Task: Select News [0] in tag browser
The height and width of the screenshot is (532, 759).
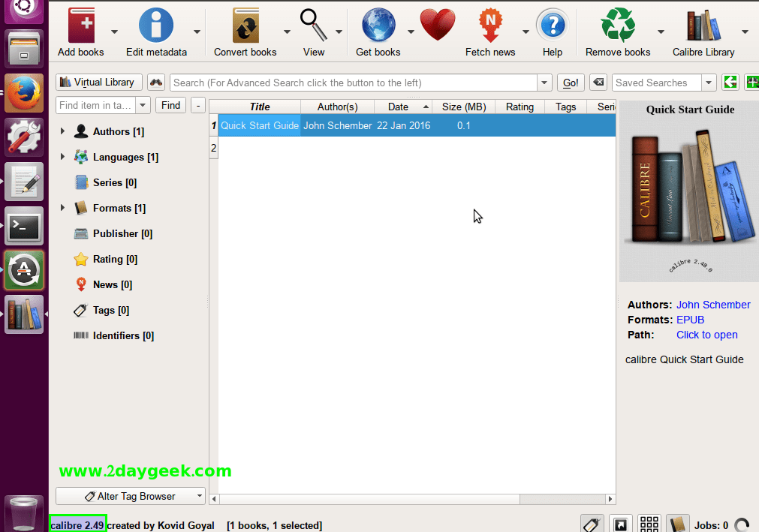Action: point(113,284)
